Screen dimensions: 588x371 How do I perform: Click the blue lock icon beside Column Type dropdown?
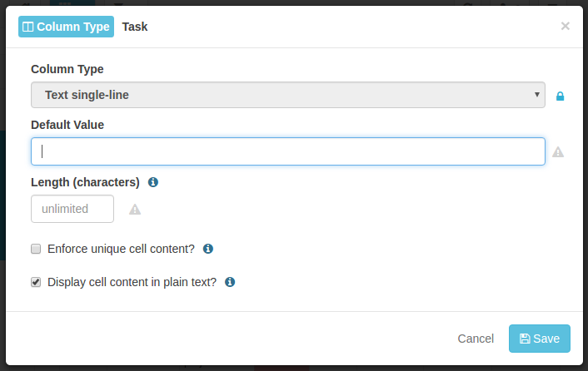[x=560, y=96]
